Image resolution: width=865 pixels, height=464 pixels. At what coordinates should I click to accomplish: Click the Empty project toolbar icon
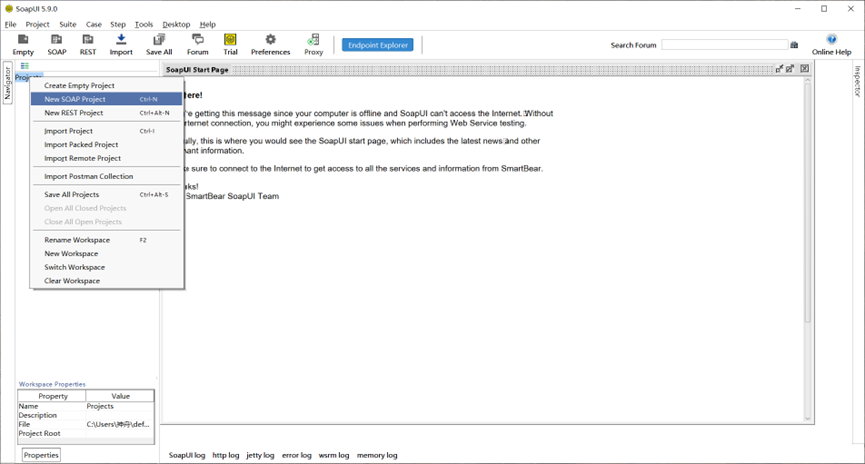coord(23,40)
